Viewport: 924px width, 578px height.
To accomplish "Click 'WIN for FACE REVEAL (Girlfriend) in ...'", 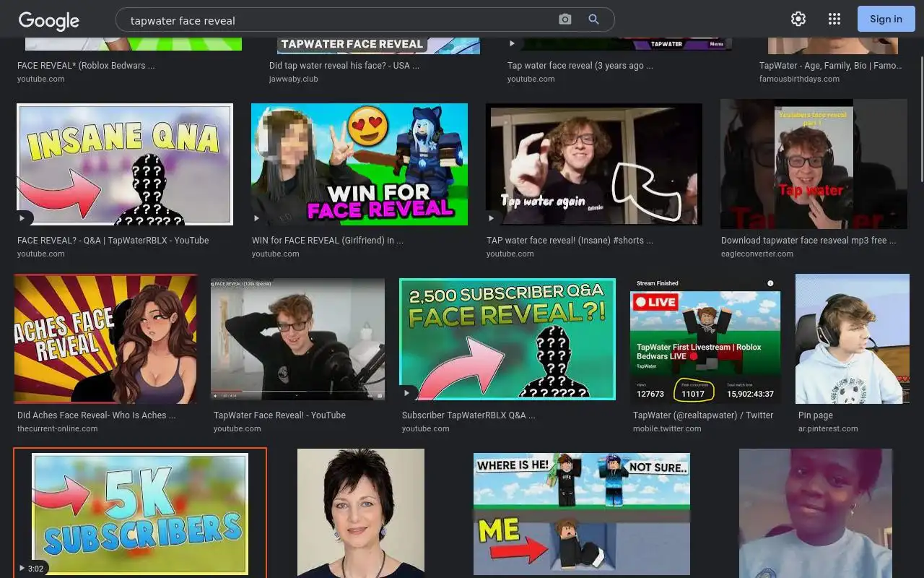I will (328, 241).
